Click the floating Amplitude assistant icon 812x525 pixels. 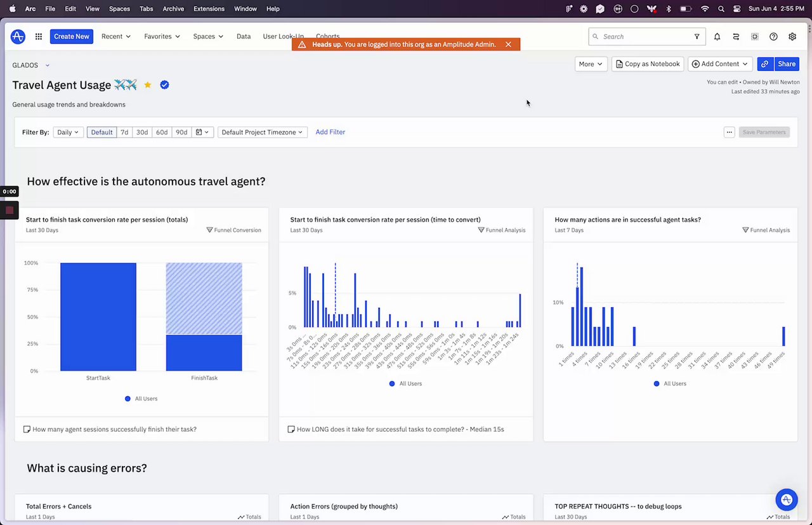point(787,499)
